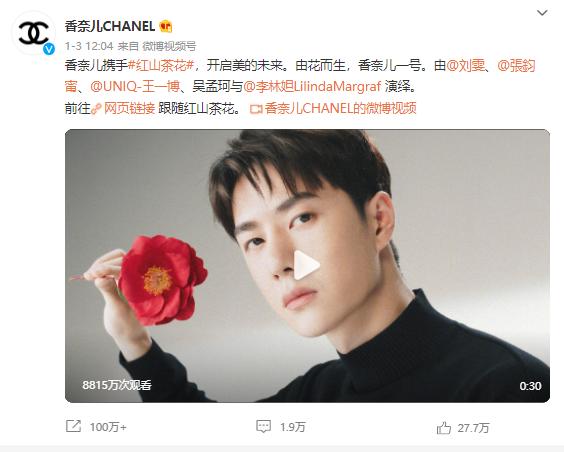The height and width of the screenshot is (452, 564).
Task: Open @李林妲LilindaMargraf mention link
Action: click(312, 87)
